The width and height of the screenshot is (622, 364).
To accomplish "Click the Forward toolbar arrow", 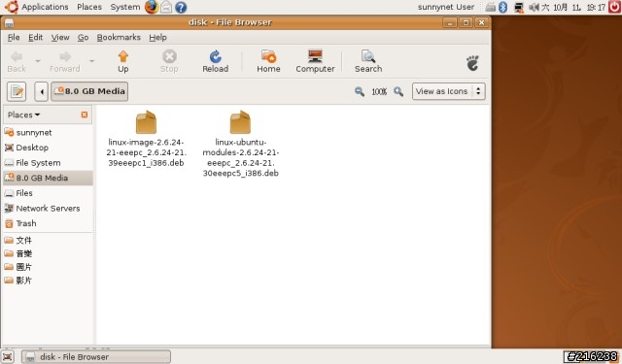I will (65, 61).
